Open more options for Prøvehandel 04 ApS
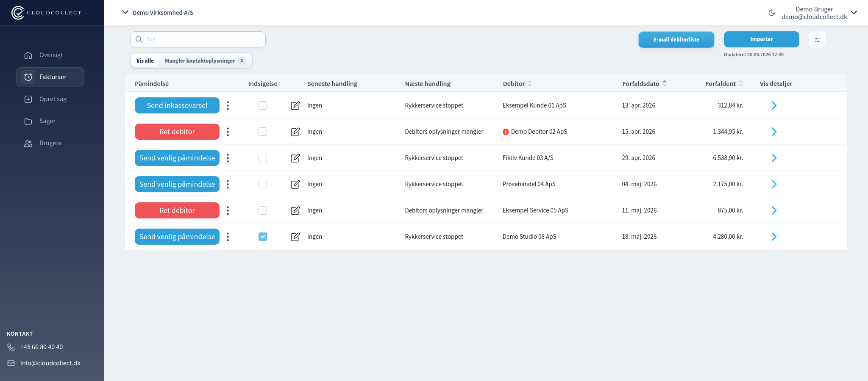The width and height of the screenshot is (868, 381). pos(228,184)
